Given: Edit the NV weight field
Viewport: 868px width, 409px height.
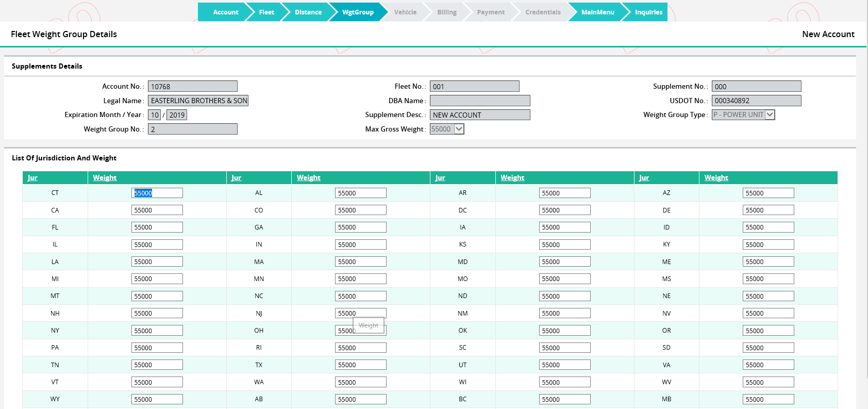Looking at the screenshot, I should [x=769, y=313].
